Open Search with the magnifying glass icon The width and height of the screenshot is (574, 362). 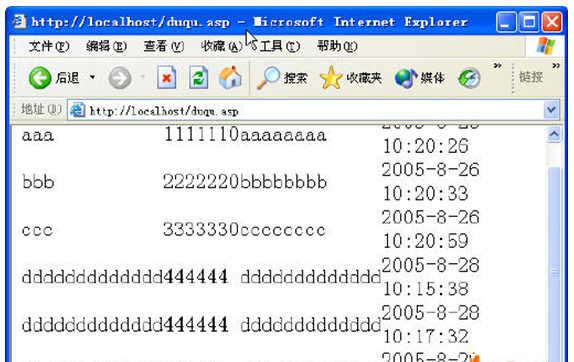tap(268, 78)
